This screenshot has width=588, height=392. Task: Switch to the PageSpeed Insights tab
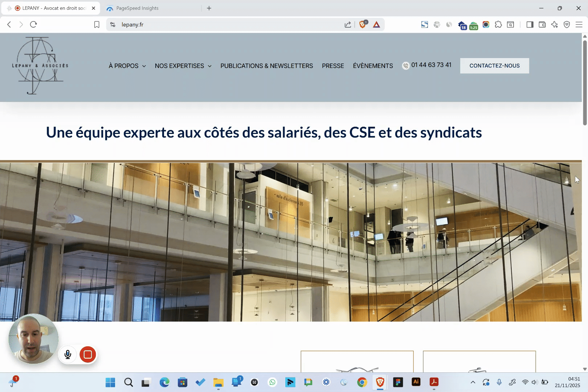point(137,8)
